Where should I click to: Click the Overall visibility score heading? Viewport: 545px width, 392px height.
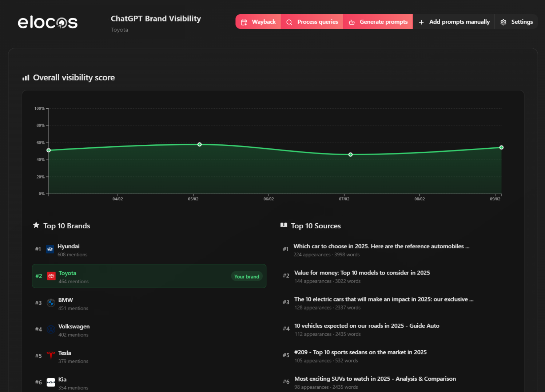click(74, 77)
